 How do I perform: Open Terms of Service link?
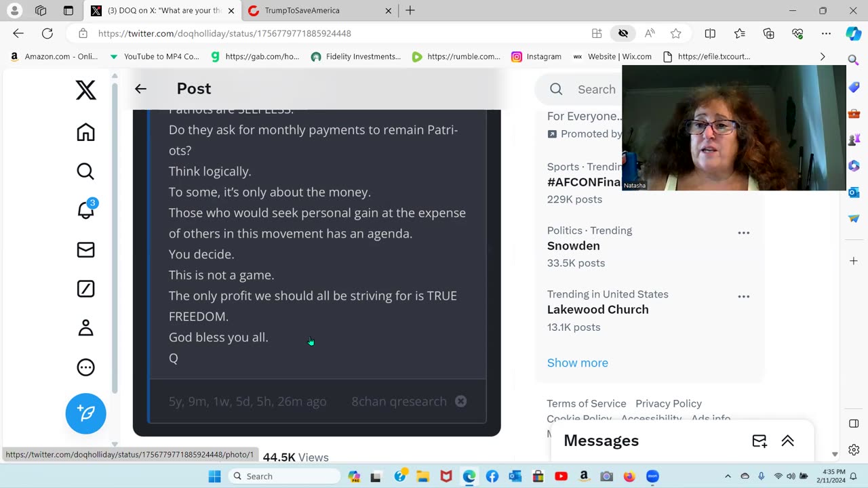click(x=587, y=403)
